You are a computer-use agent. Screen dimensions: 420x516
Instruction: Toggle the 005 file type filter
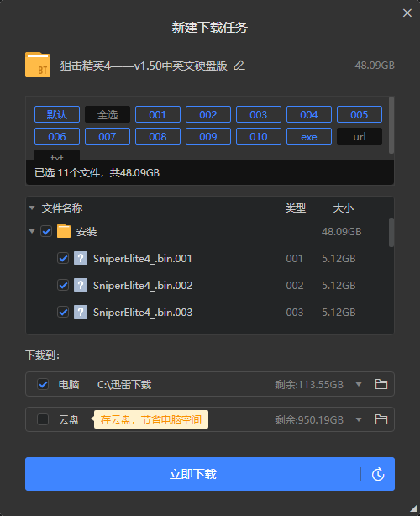point(360,114)
